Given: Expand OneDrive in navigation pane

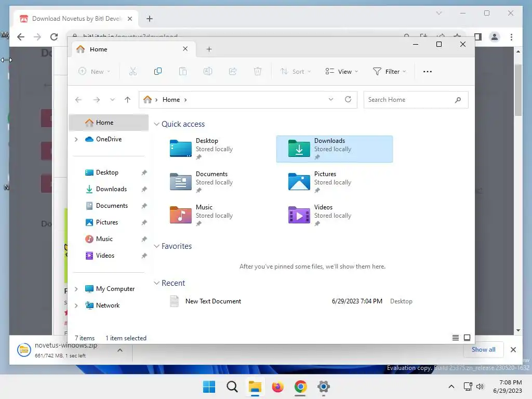Looking at the screenshot, I should click(76, 139).
